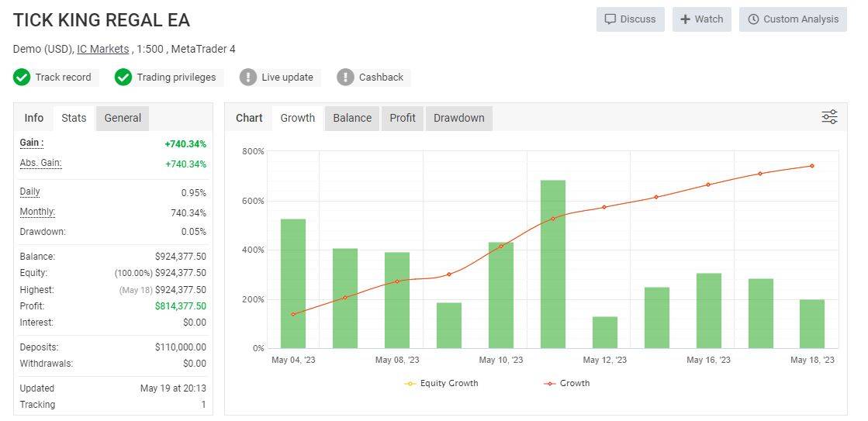
Task: Click the underlined Gain label
Action: pos(31,143)
